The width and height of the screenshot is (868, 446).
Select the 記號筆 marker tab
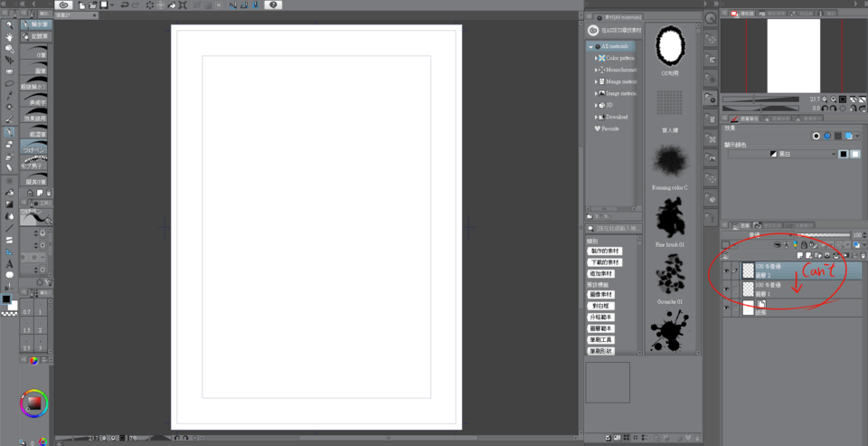tap(36, 36)
